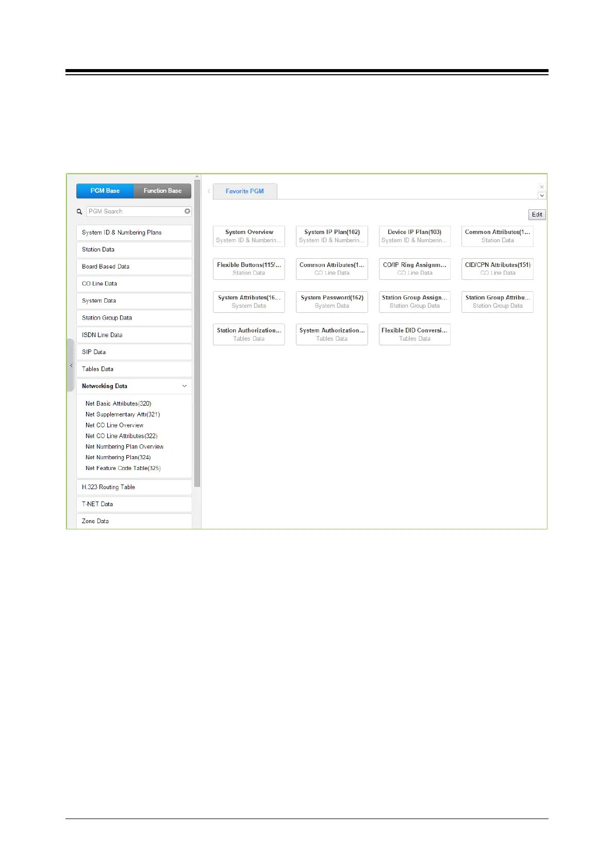Open Device IP Plan(103) tile
This screenshot has height=868, width=614.
[x=414, y=236]
